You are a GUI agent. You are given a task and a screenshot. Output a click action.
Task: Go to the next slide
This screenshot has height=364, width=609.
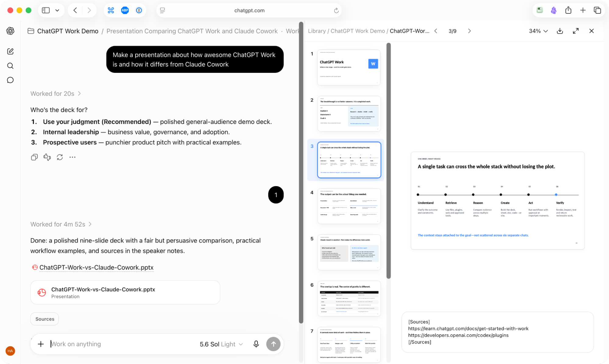tap(469, 31)
